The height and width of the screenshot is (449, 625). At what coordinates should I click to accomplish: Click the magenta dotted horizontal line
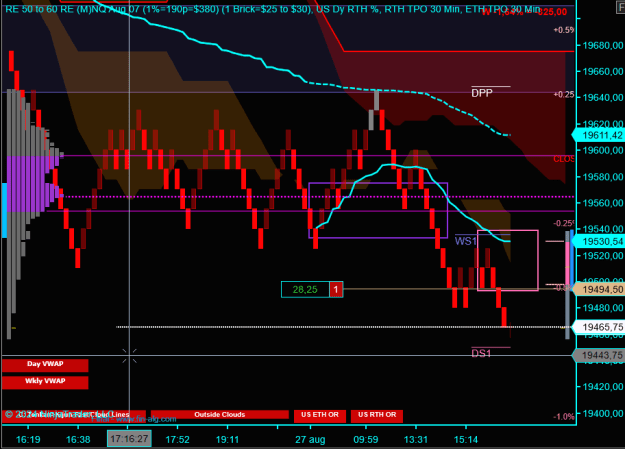tap(319, 197)
